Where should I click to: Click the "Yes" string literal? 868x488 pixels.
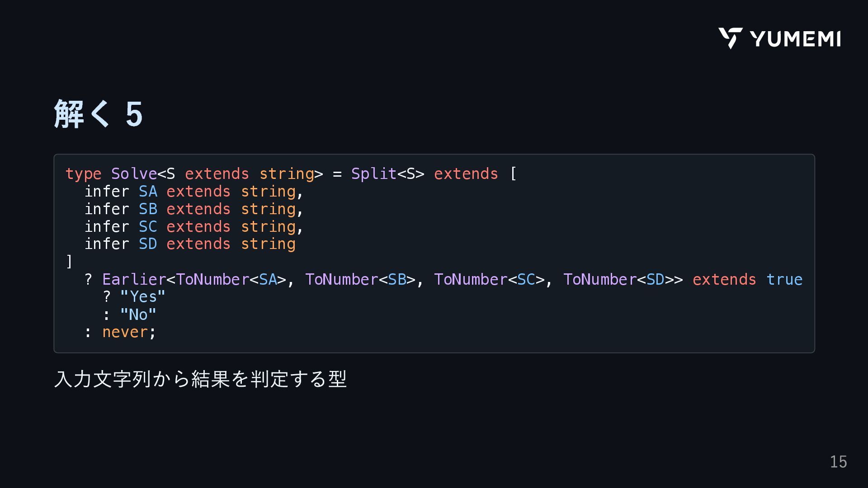(x=143, y=297)
